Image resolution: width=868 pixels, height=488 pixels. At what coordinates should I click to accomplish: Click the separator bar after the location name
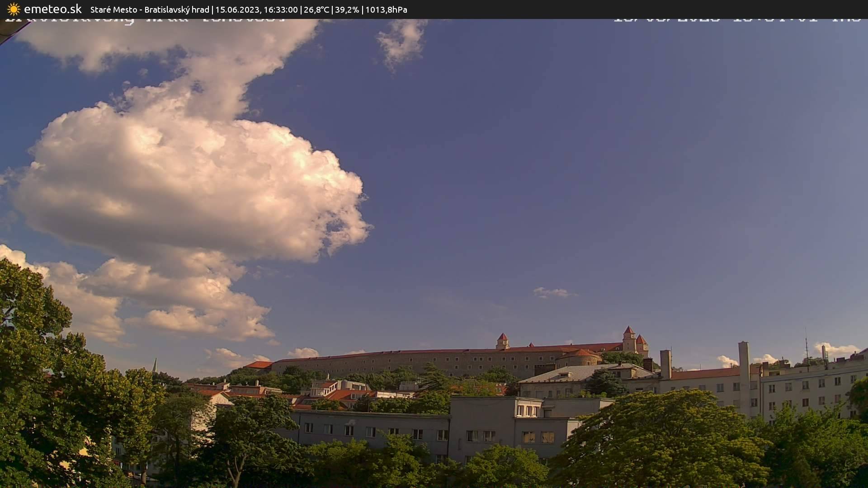pos(212,9)
